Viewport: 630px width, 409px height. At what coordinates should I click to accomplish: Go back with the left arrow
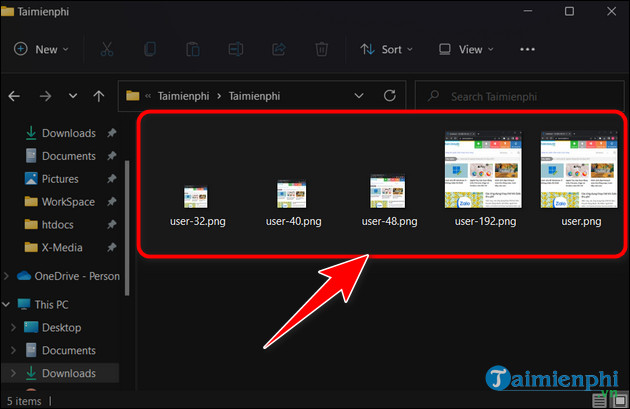click(14, 96)
